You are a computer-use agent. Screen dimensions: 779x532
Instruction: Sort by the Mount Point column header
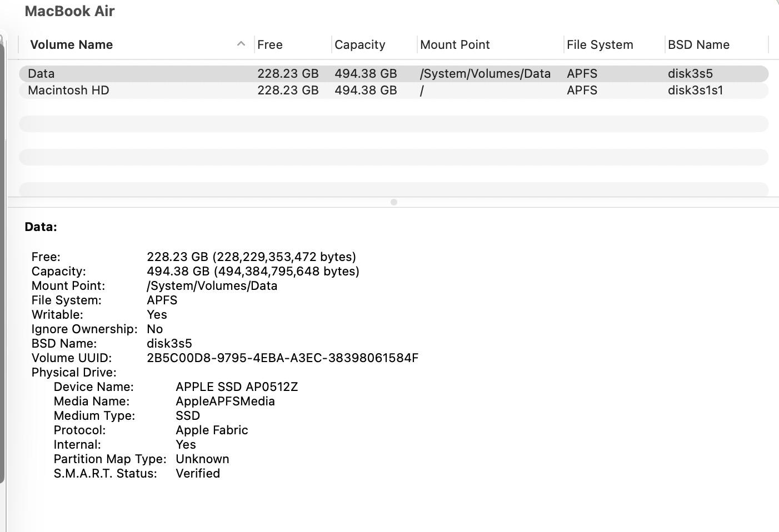455,45
